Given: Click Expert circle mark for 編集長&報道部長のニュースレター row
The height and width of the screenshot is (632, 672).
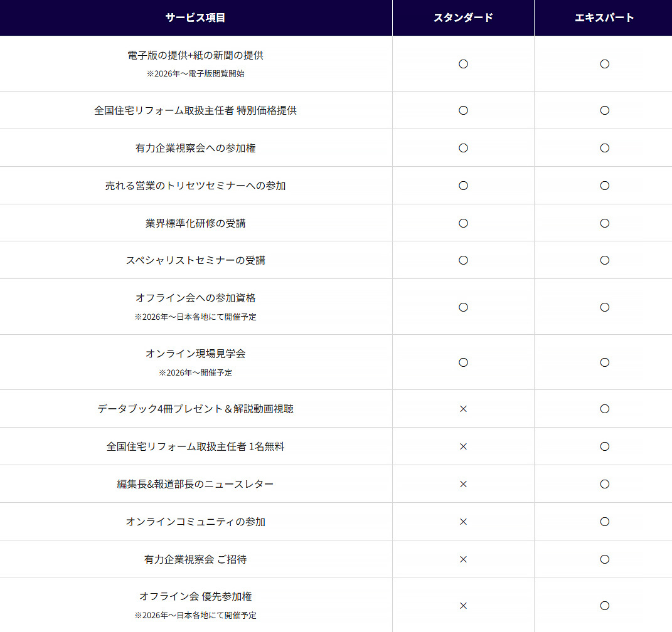Looking at the screenshot, I should coord(604,484).
